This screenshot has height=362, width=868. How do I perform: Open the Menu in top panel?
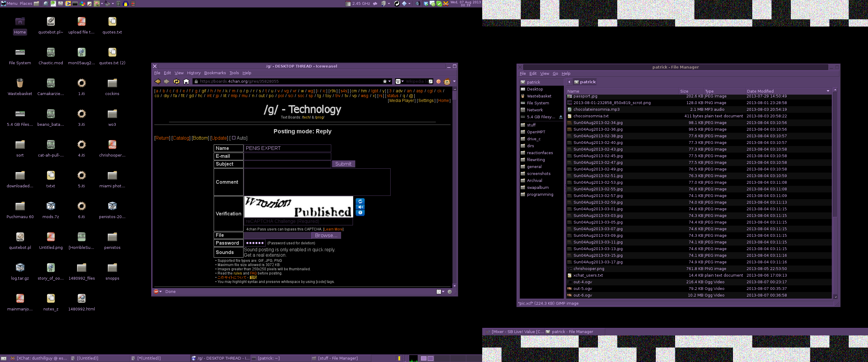click(x=9, y=3)
